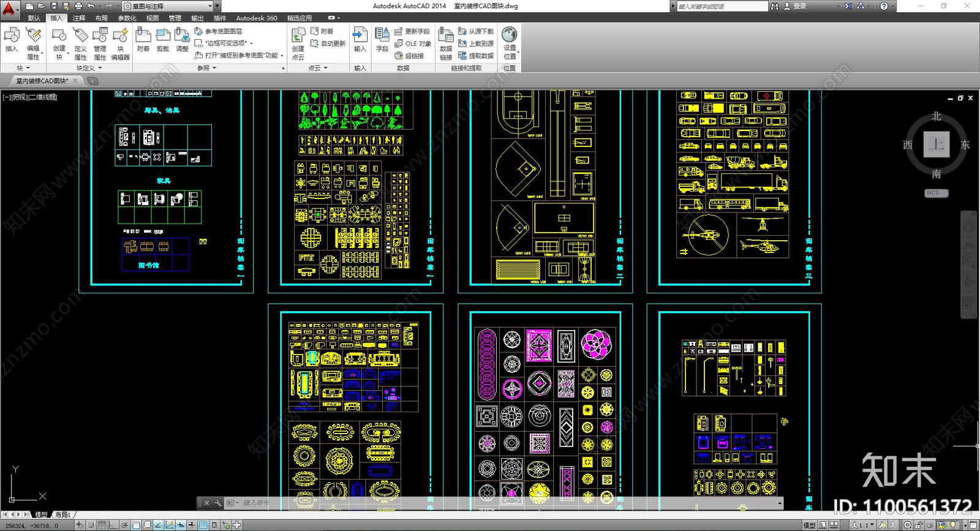Switch to the 参数化 ribbon tab
Image resolution: width=980 pixels, height=531 pixels.
pos(127,18)
